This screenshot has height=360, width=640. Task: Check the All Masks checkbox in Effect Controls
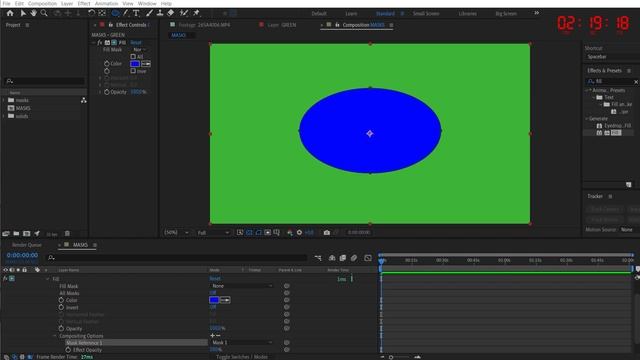133,56
